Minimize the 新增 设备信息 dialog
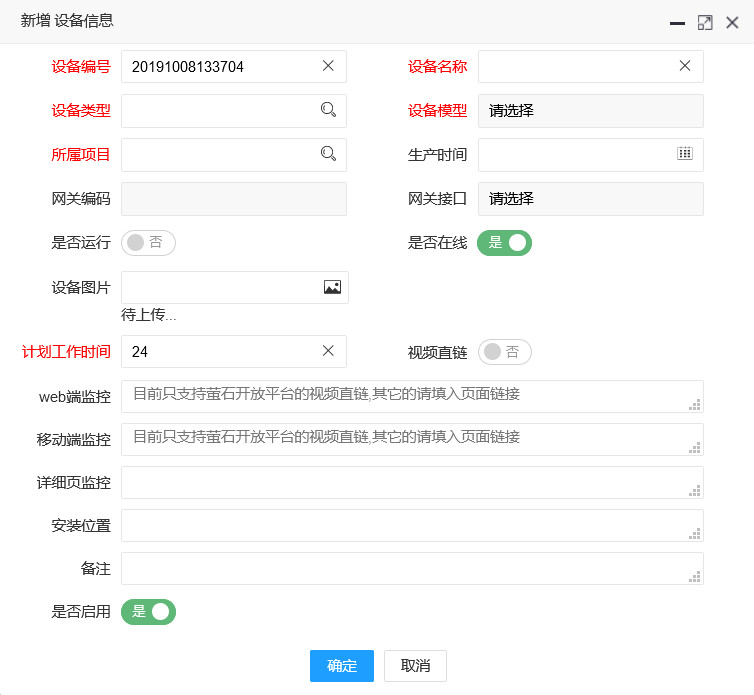 pos(677,23)
